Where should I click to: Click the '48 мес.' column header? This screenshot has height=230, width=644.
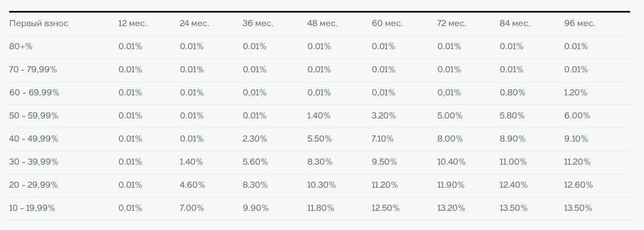tap(323, 24)
